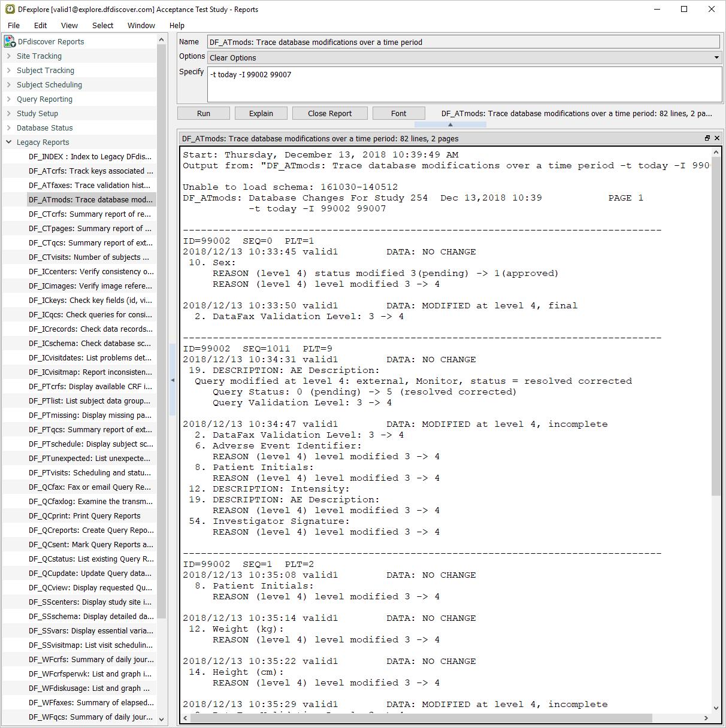Select DF_QCreports: Create Query Reports item
Screen dimensions: 726x728
pos(91,530)
